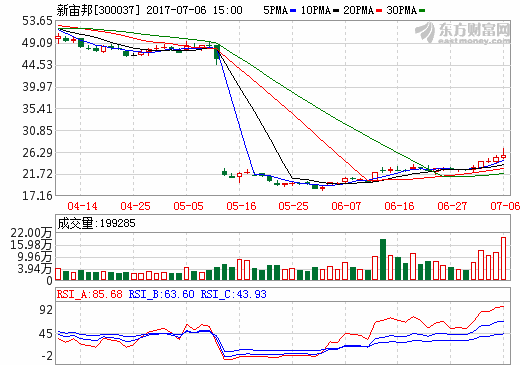Click the 39.97 price axis label
The height and width of the screenshot is (365, 520).
click(x=37, y=87)
